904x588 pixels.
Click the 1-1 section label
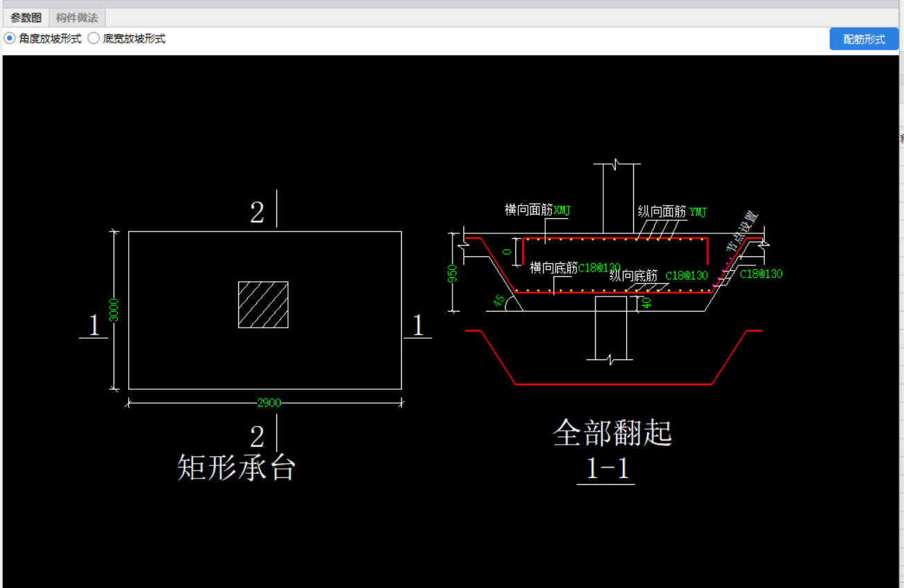coord(608,469)
